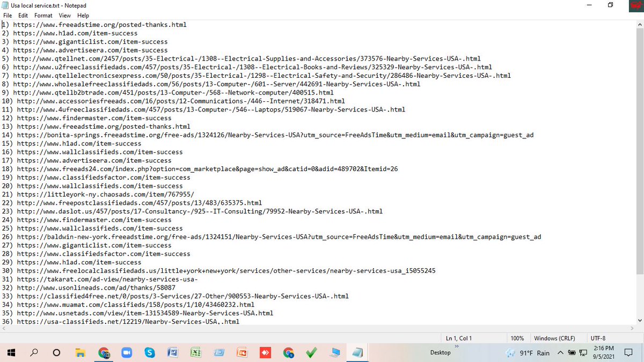Click line 6 u2freeclassifiedads URL
Viewport: 644px width, 362px height.
(253, 68)
